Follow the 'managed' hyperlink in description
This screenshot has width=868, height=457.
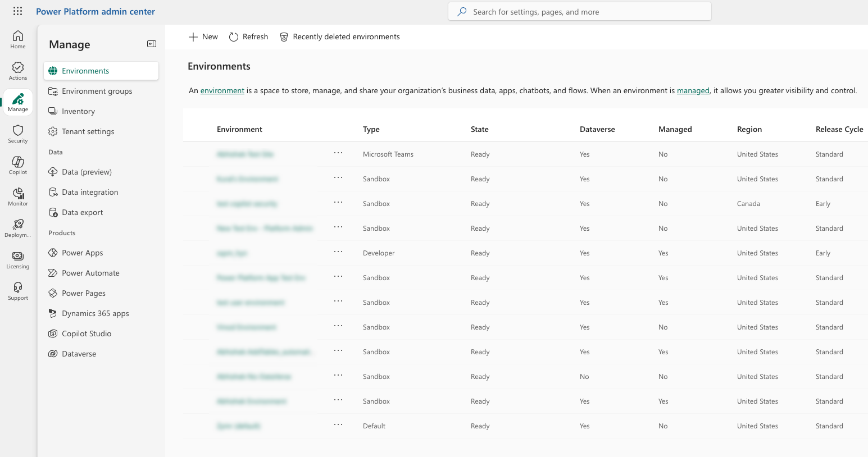693,90
